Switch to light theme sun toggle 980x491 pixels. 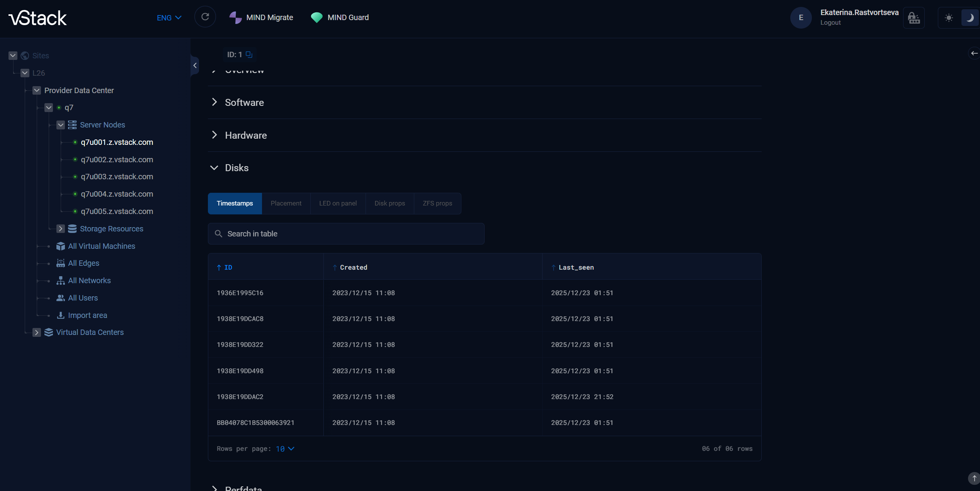coord(949,18)
